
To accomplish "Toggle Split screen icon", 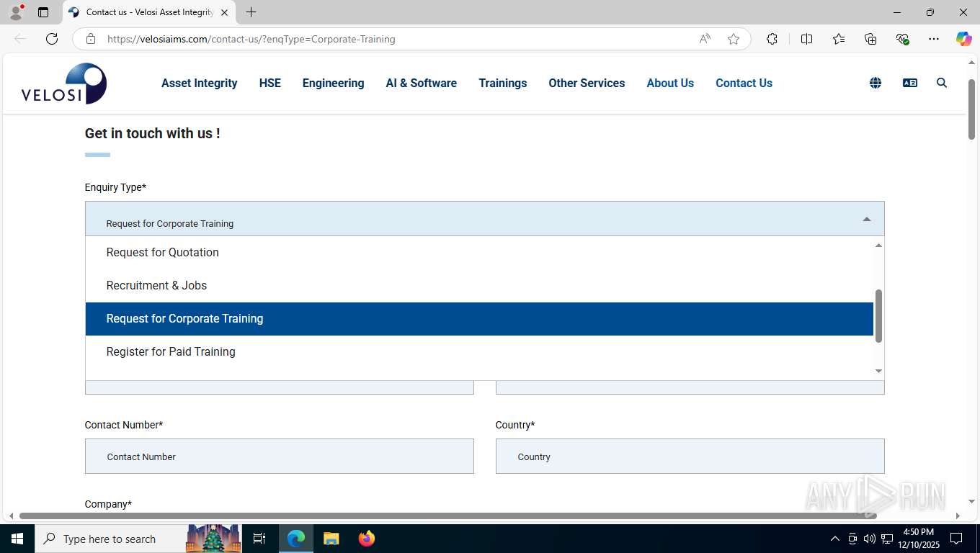I will point(807,39).
